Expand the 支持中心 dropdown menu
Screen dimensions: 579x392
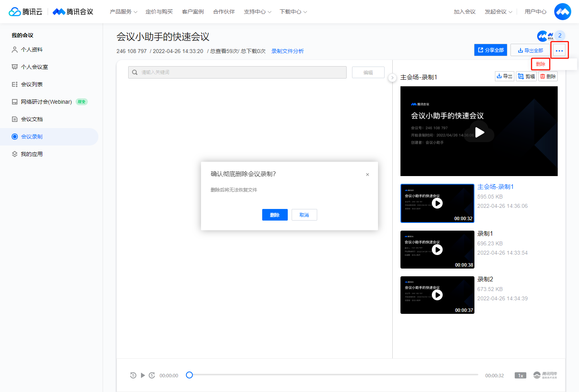coord(258,12)
